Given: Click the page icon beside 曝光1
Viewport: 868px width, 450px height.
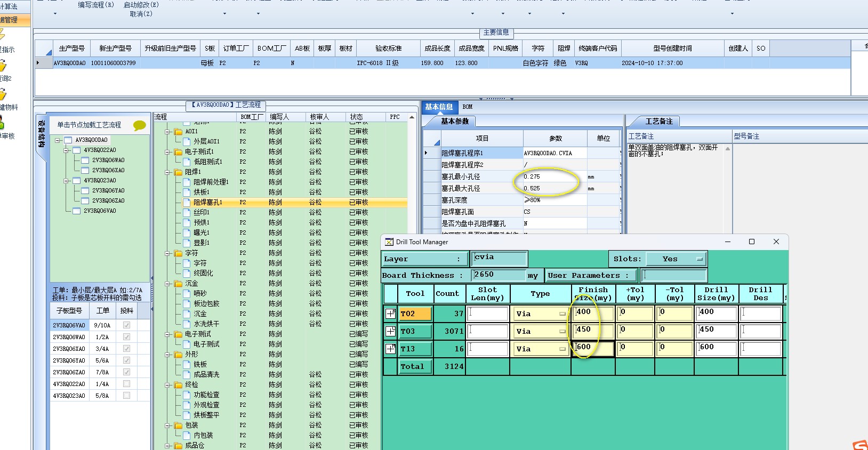Looking at the screenshot, I should (187, 232).
